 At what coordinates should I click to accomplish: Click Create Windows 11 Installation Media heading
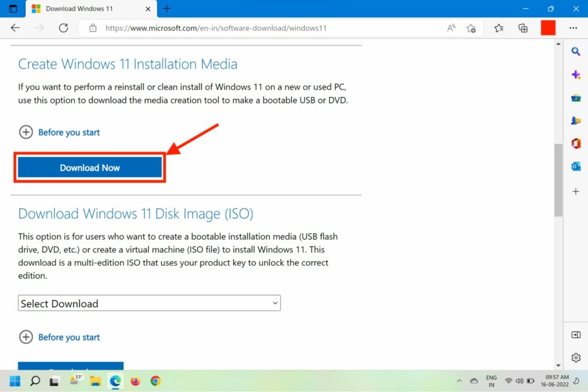click(127, 64)
